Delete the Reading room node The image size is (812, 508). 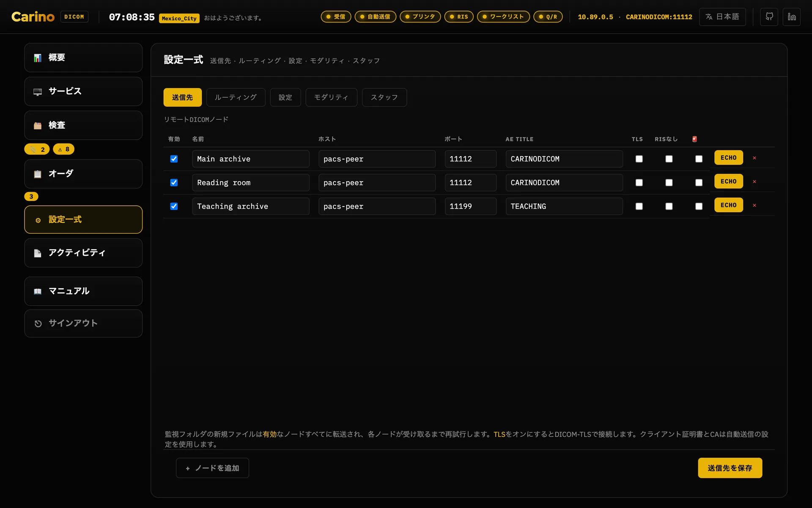coord(754,182)
